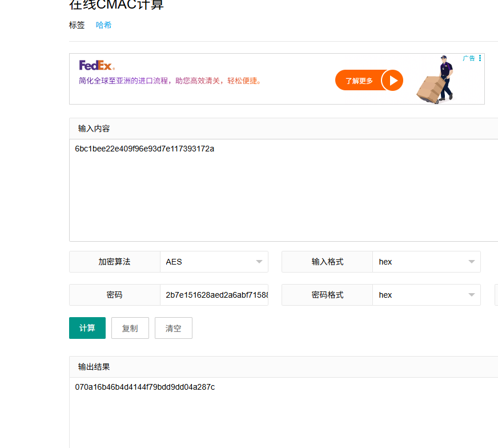Open the 密码格式 hex dropdown
The width and height of the screenshot is (498, 448).
click(x=426, y=294)
